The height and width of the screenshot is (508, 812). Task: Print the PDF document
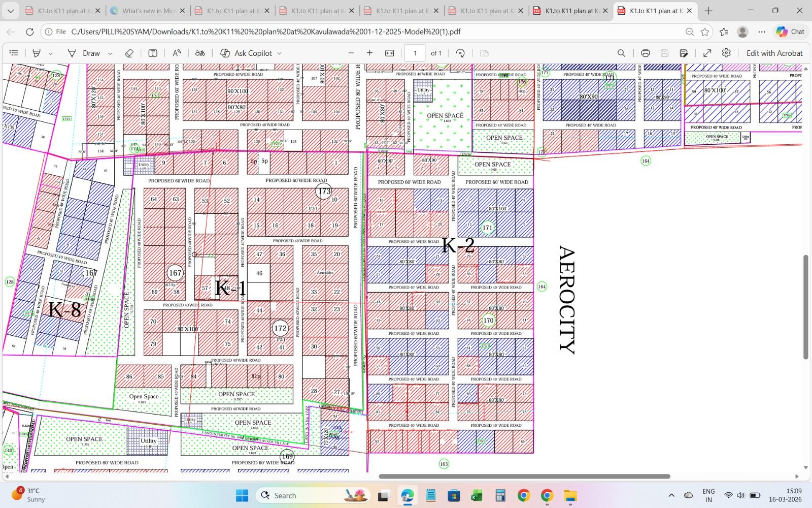click(646, 53)
